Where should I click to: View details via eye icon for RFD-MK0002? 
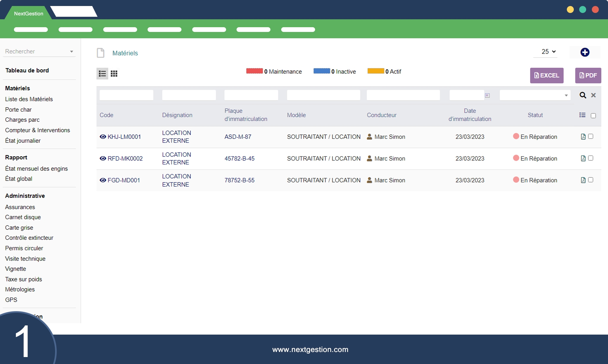[103, 158]
